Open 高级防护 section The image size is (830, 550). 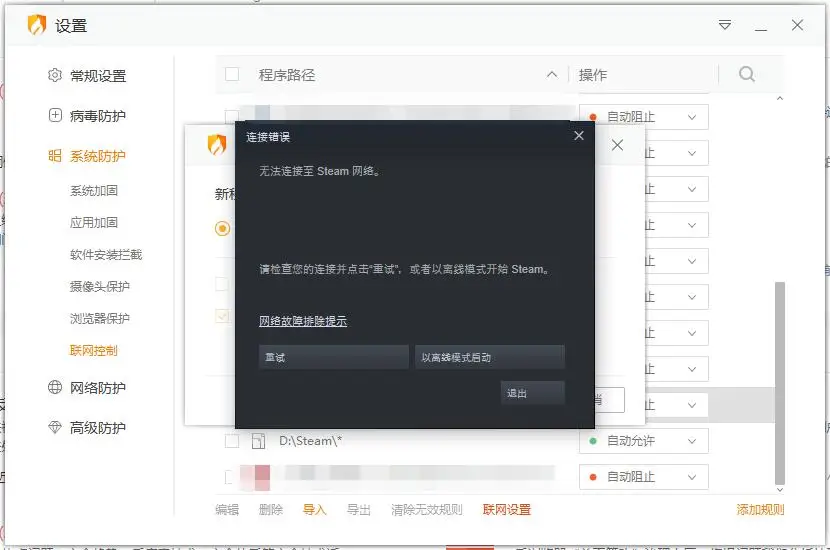point(98,427)
